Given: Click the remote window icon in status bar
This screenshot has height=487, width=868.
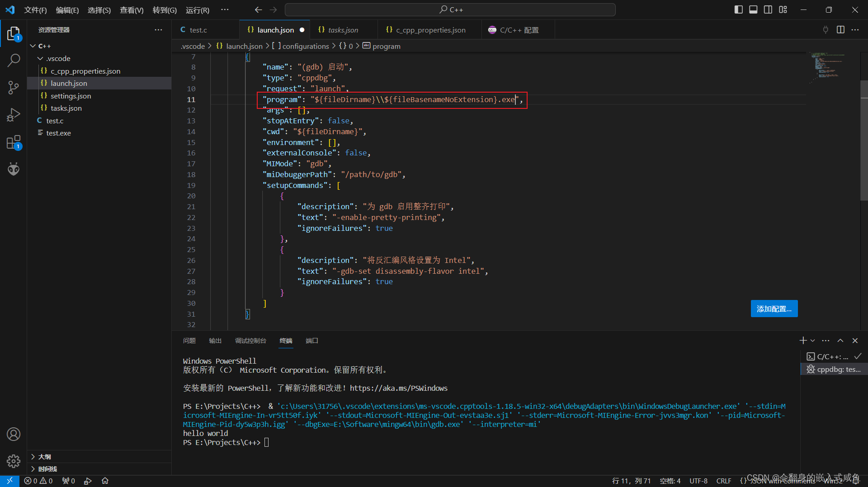Looking at the screenshot, I should tap(9, 481).
